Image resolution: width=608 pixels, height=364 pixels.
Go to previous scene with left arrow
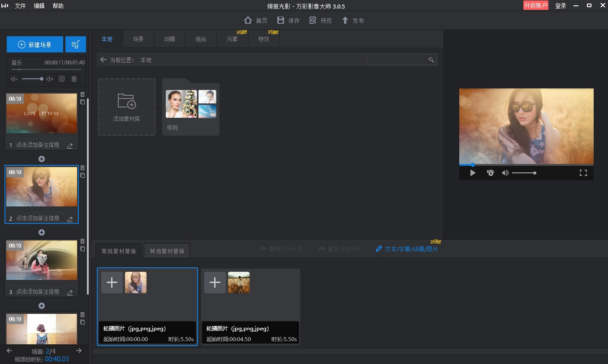[x=9, y=351]
